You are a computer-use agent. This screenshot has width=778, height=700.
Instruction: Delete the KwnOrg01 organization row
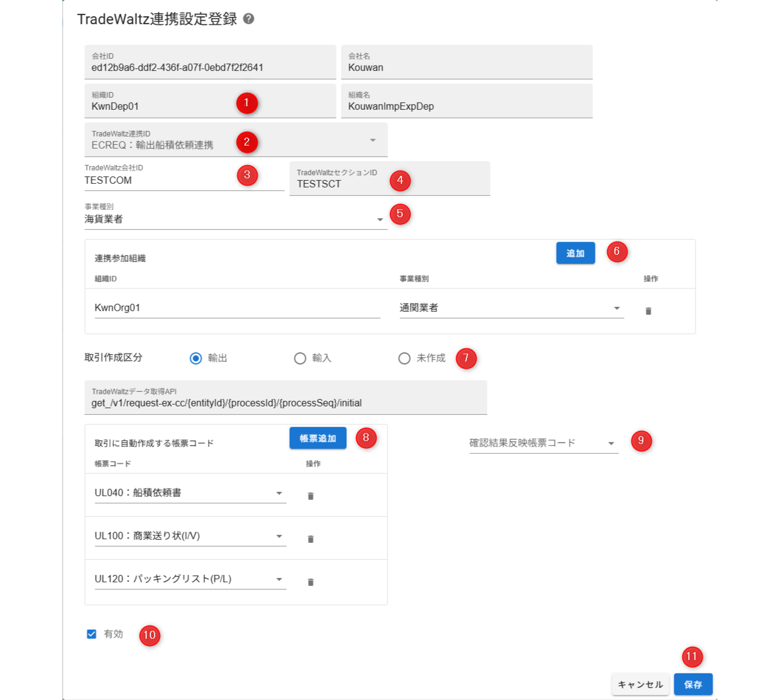tap(648, 311)
